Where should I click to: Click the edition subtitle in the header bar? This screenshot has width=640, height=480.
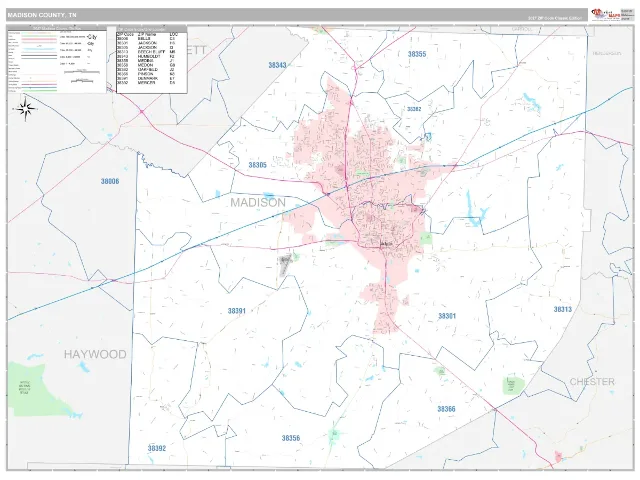pyautogui.click(x=554, y=18)
